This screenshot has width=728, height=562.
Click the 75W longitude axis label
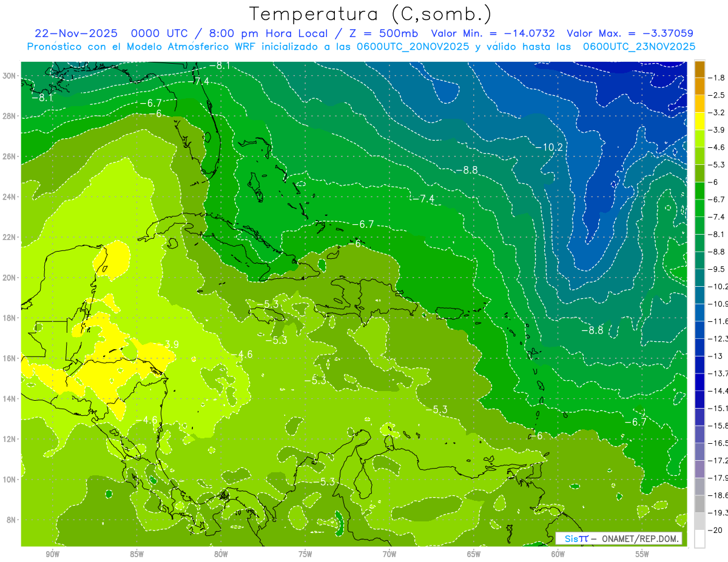click(x=305, y=554)
